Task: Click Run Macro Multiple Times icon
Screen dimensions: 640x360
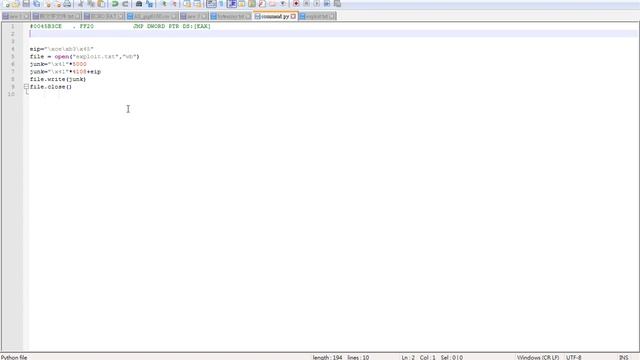Action: [327, 4]
